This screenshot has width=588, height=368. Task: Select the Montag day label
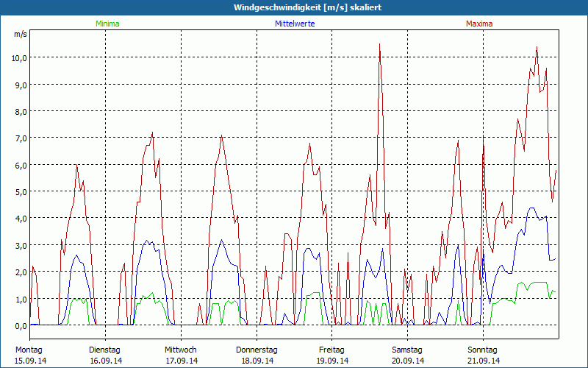(x=29, y=350)
